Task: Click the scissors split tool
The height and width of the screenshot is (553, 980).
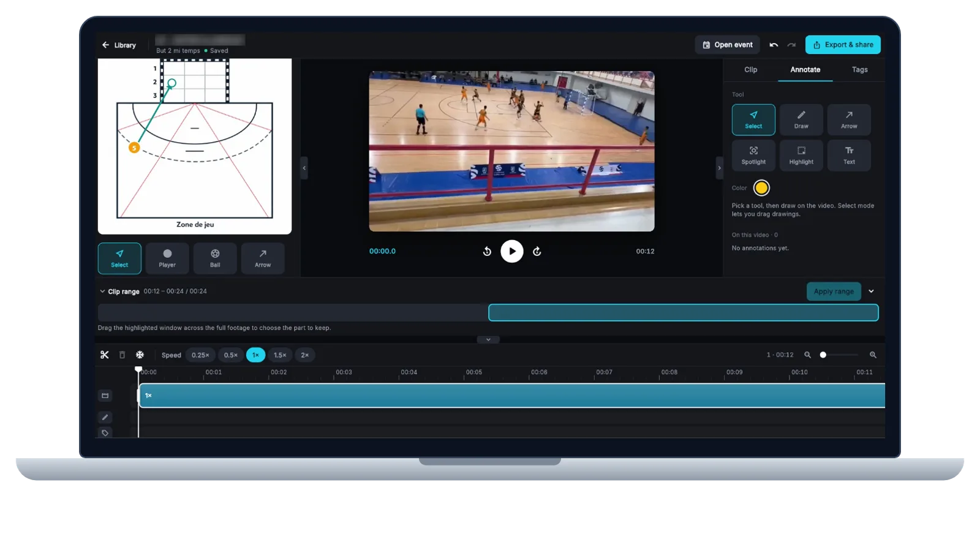Action: [105, 355]
